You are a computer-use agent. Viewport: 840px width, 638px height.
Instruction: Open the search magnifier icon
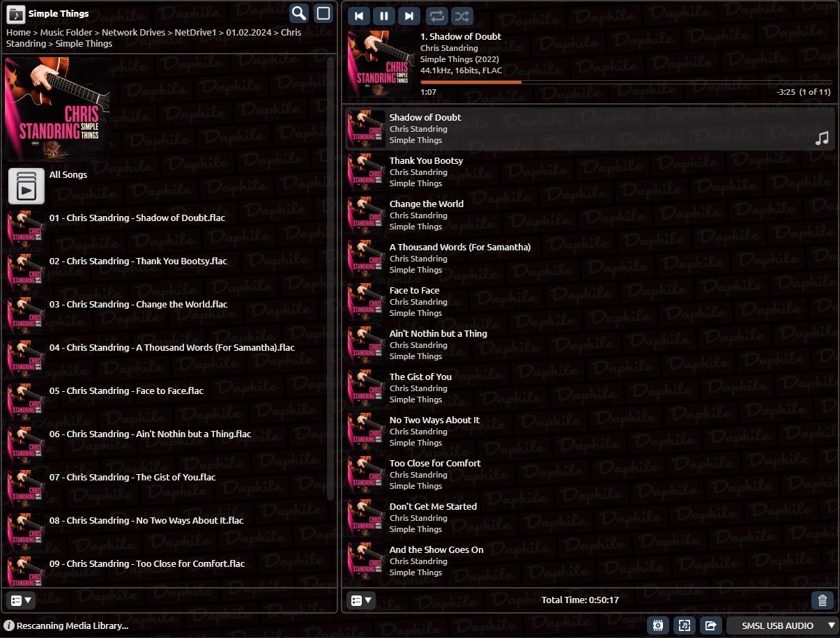(299, 13)
